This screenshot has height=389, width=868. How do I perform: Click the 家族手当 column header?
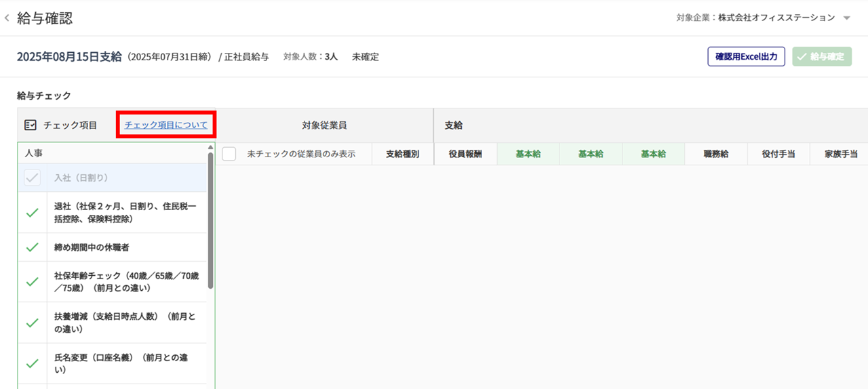coord(841,154)
